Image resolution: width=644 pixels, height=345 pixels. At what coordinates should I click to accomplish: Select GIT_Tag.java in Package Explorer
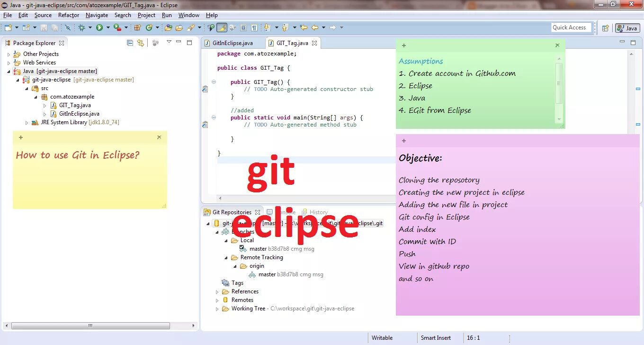point(75,105)
